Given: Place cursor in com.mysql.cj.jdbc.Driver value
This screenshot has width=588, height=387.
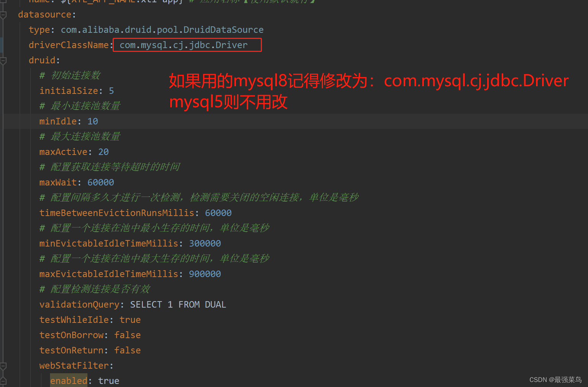Looking at the screenshot, I should click(184, 45).
